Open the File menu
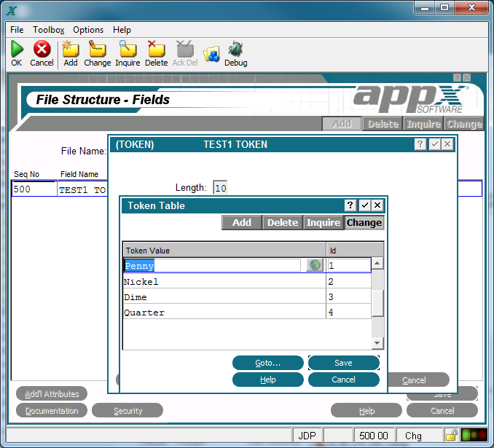Viewport: 494px width, 448px height. (17, 30)
